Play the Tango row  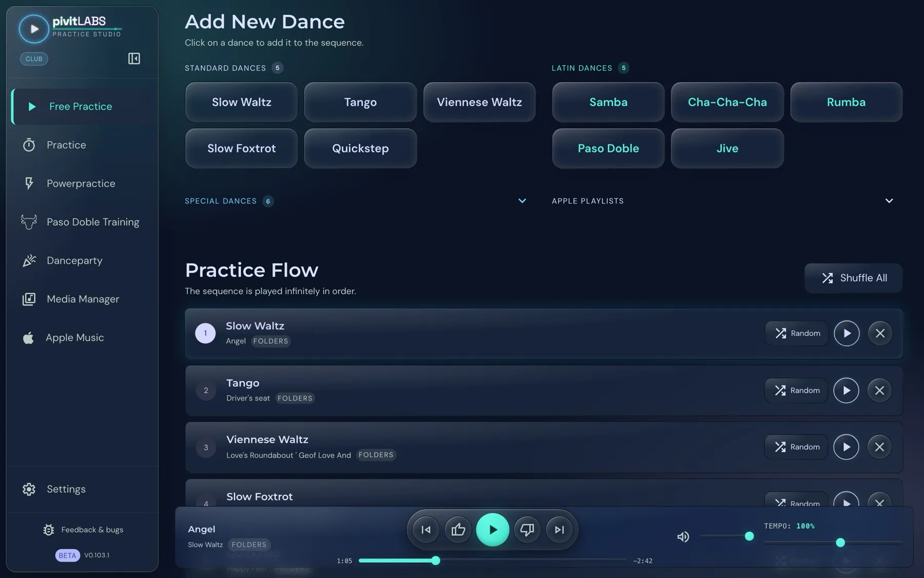846,390
